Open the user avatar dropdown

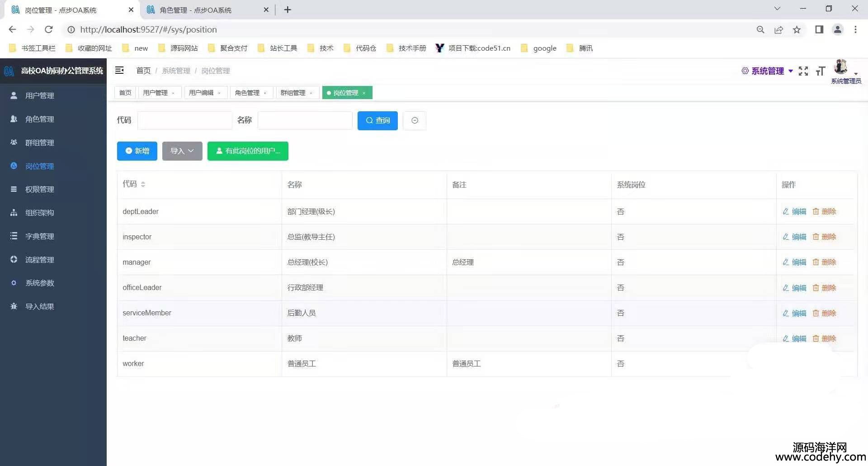[x=844, y=68]
